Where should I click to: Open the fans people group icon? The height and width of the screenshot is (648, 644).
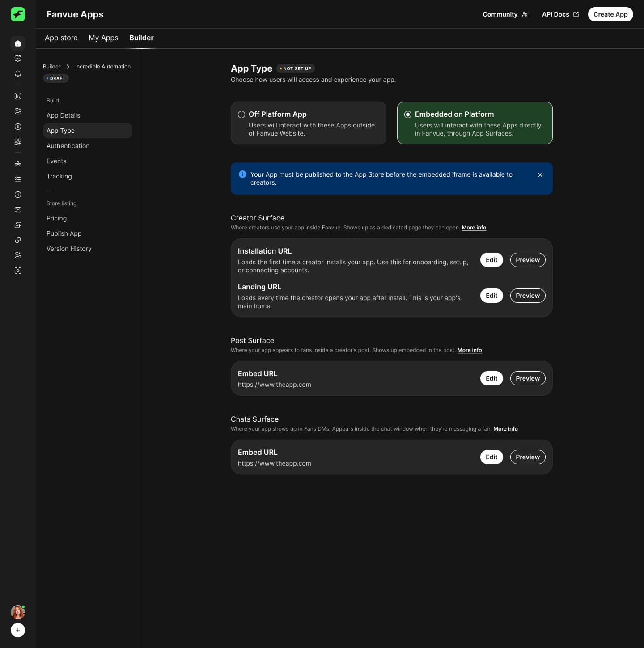pos(18,164)
